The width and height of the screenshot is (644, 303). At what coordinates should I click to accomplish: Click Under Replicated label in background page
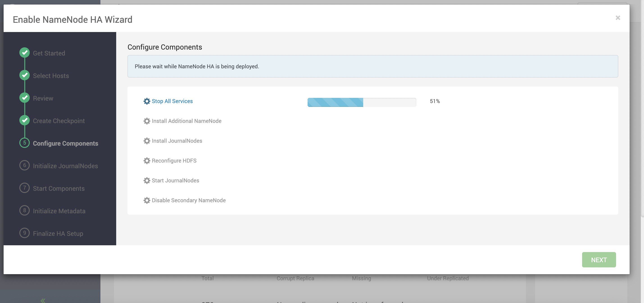pyautogui.click(x=448, y=278)
